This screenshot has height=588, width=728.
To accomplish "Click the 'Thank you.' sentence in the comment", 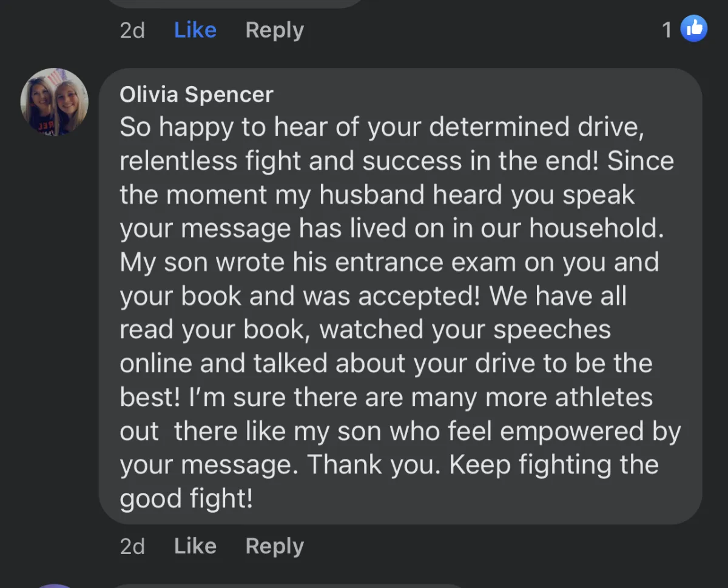I will coord(375,465).
